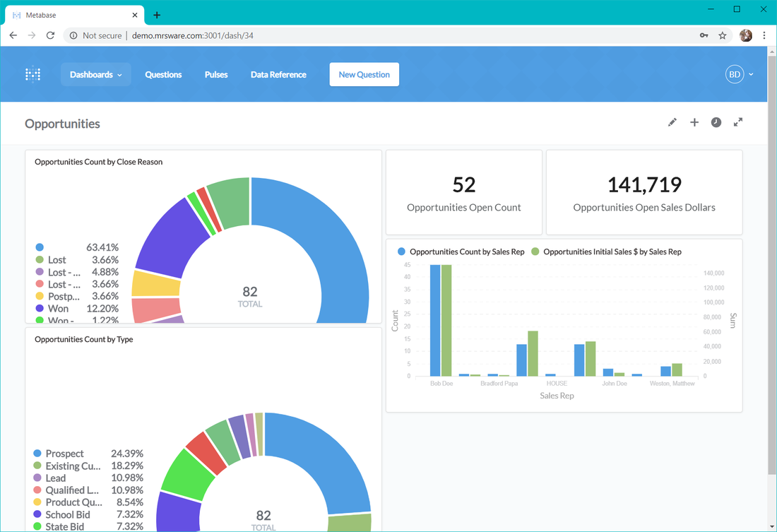This screenshot has width=777, height=532.
Task: Click the Qualified L... legend entry
Action: [x=88, y=490]
